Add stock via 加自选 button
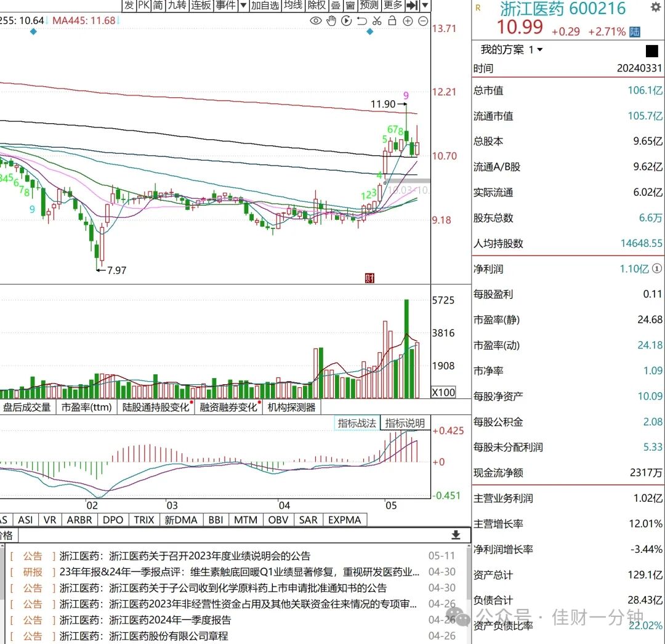The height and width of the screenshot is (644, 665). pyautogui.click(x=265, y=6)
